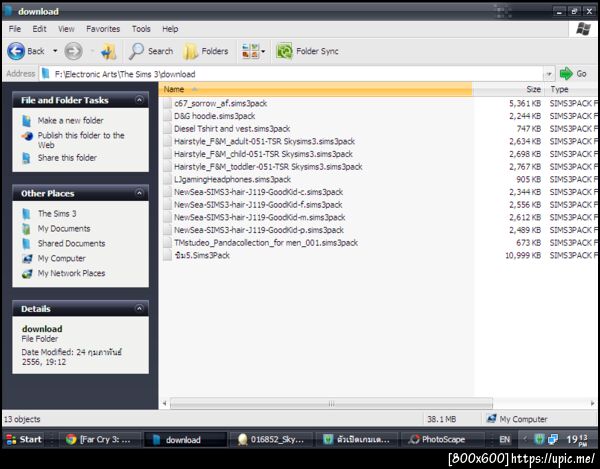Click the horizontal scrollbar thumb
The width and height of the screenshot is (600, 469).
tap(331, 403)
